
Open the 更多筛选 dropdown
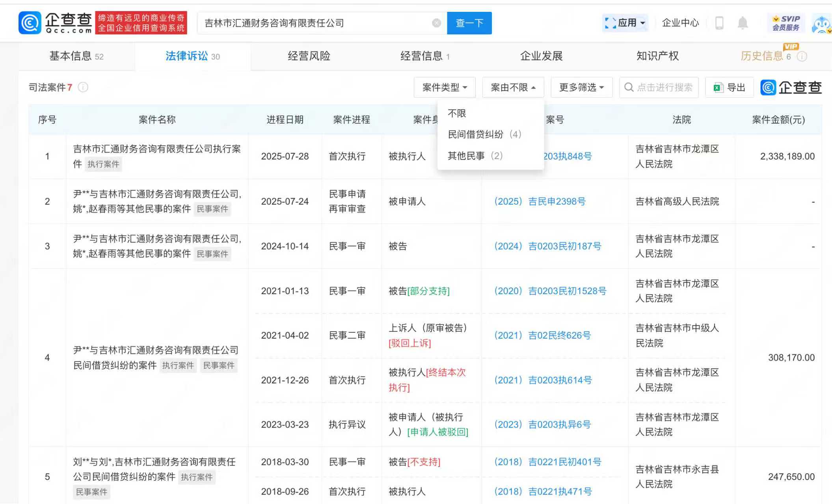[x=581, y=87]
